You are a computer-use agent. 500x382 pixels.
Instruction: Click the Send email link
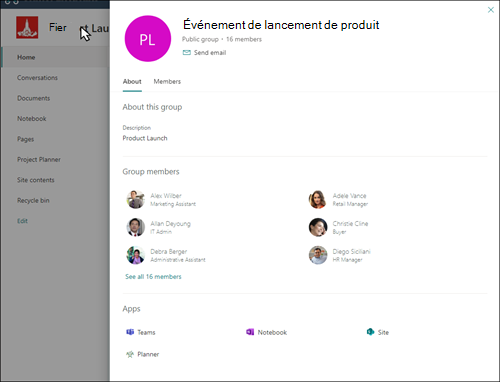[210, 53]
